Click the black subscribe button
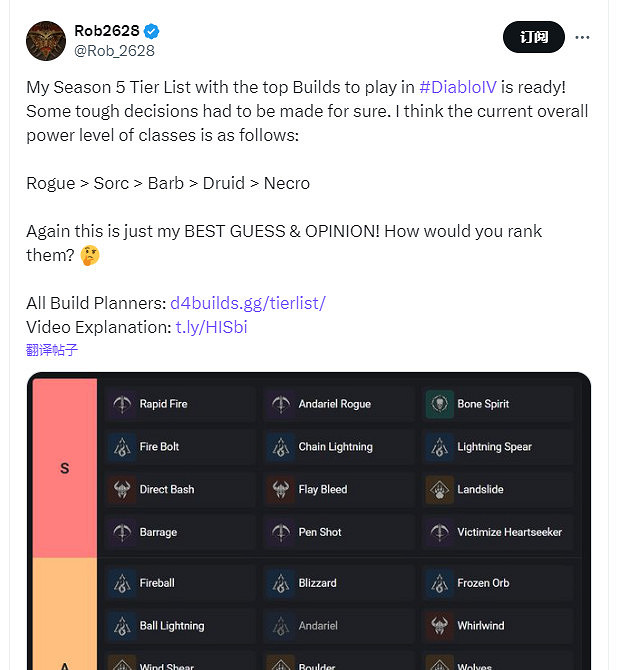 pyautogui.click(x=533, y=38)
